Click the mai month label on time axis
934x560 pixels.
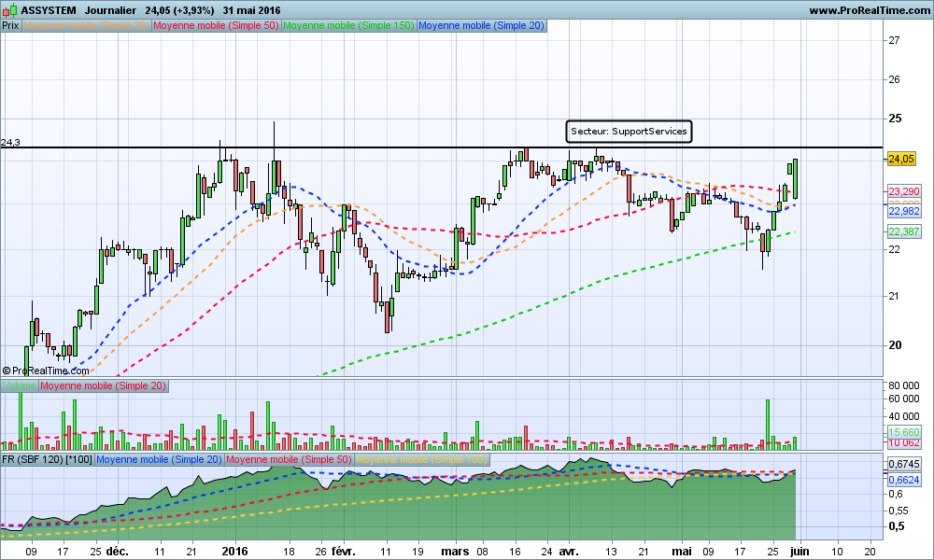[x=682, y=551]
